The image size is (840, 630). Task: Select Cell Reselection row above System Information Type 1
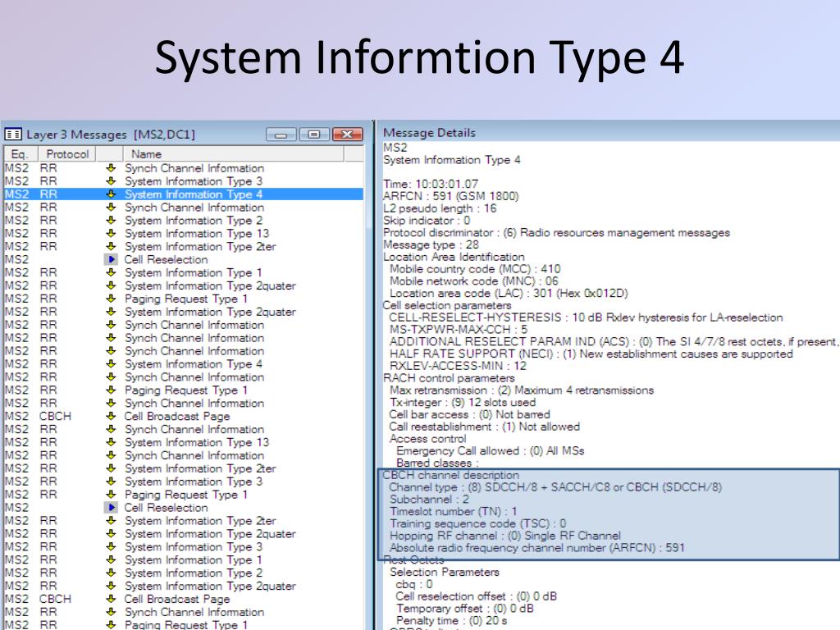[184, 259]
